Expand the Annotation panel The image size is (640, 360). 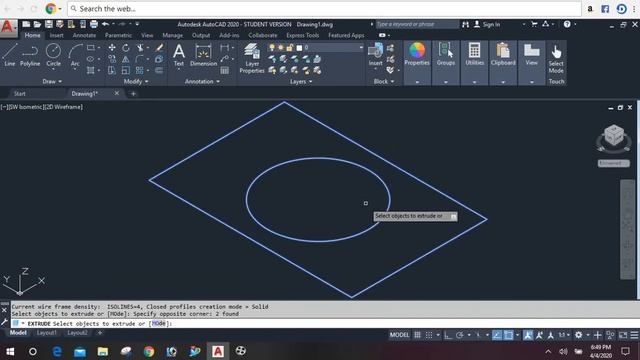pyautogui.click(x=202, y=82)
